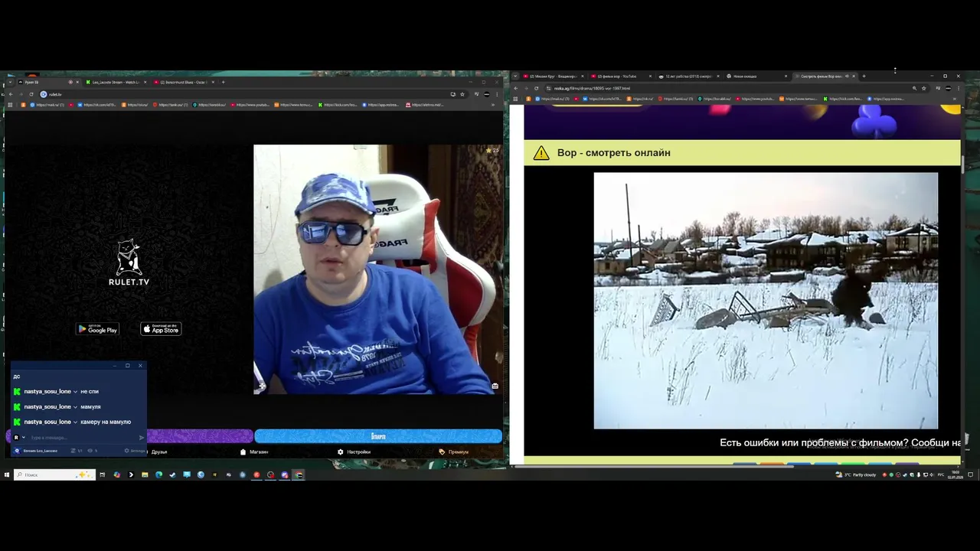Expand dropdown beside 'камеру на мамулю' message
The image size is (980, 551).
(75, 422)
